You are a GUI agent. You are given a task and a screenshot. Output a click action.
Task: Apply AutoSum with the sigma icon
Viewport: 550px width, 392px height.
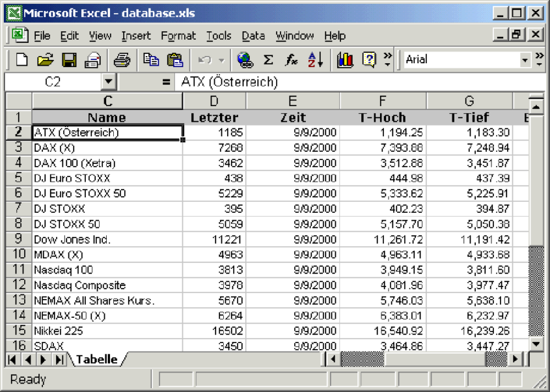tap(268, 60)
